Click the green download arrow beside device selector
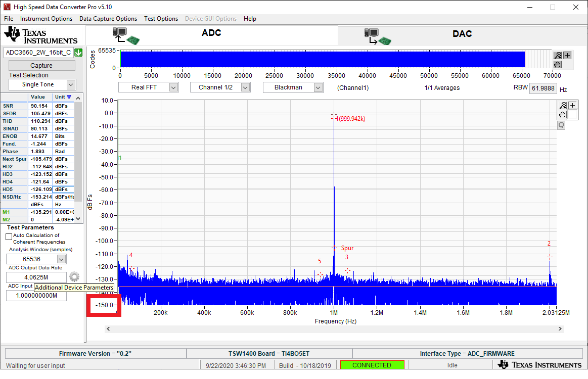Viewport: 588px width, 379px height. point(78,52)
